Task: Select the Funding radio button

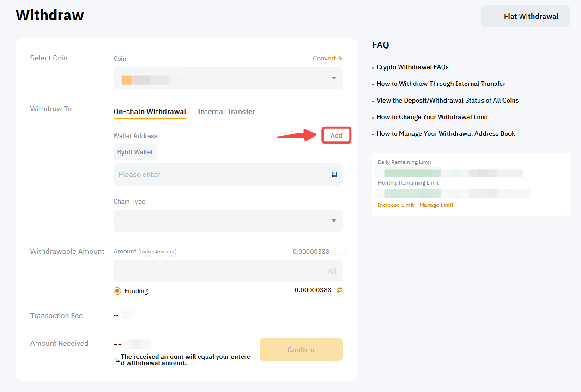Action: [x=117, y=291]
